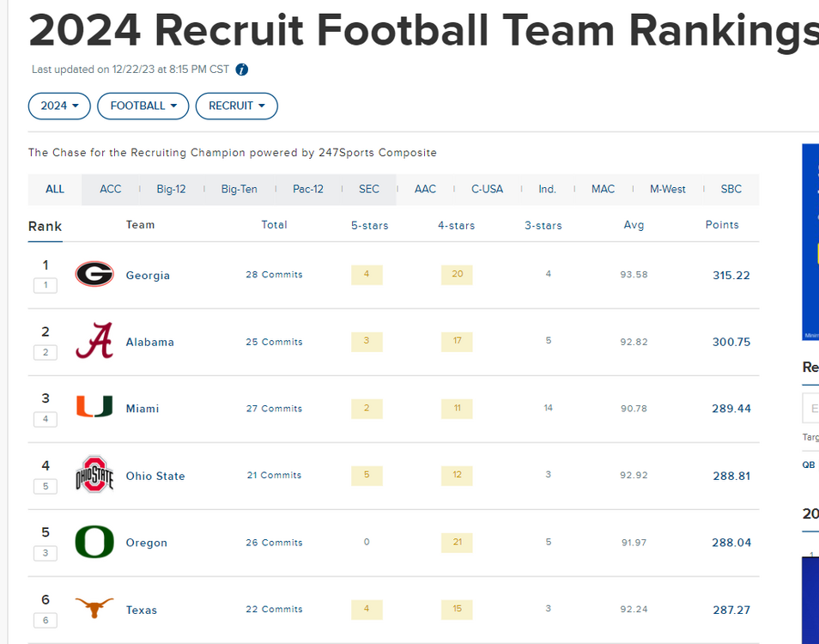This screenshot has width=819, height=644.
Task: Select the SEC conference tab
Action: (369, 189)
